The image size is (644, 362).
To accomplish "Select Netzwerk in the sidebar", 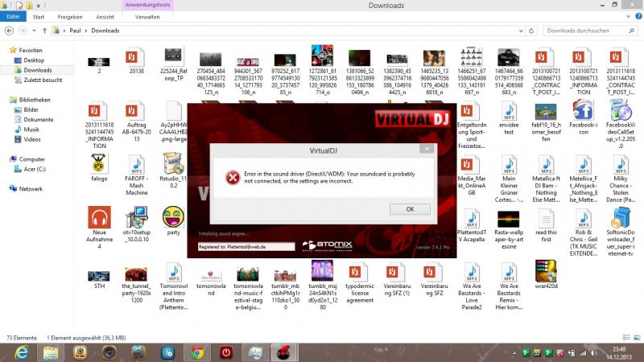I will coord(31,189).
